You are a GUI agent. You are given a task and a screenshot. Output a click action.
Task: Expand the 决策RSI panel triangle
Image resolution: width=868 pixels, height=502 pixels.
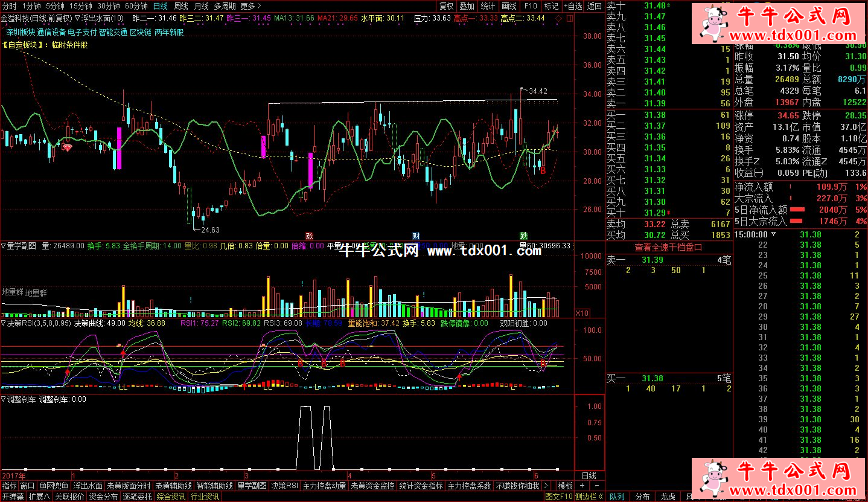4,323
